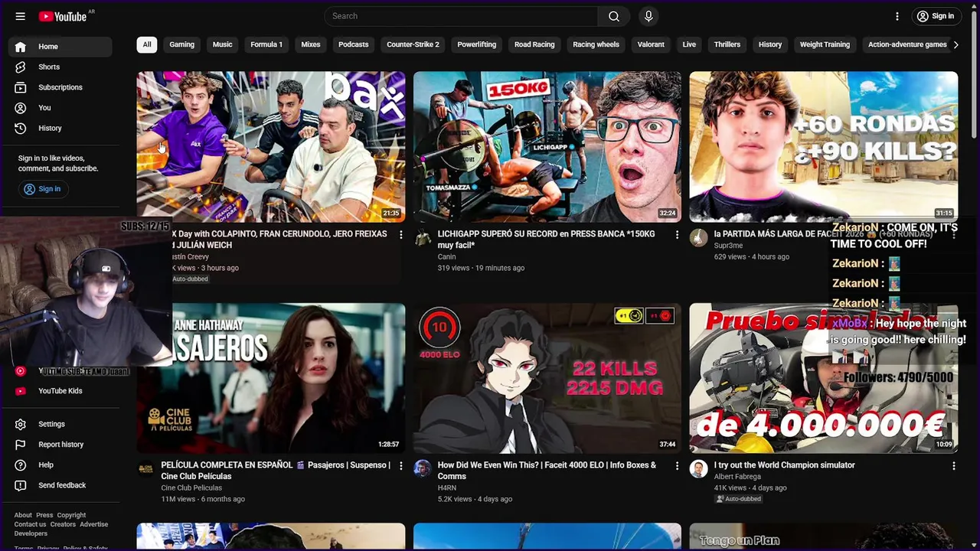Click I try out the World Champion simulator title
The height and width of the screenshot is (551, 980).
[x=784, y=465]
